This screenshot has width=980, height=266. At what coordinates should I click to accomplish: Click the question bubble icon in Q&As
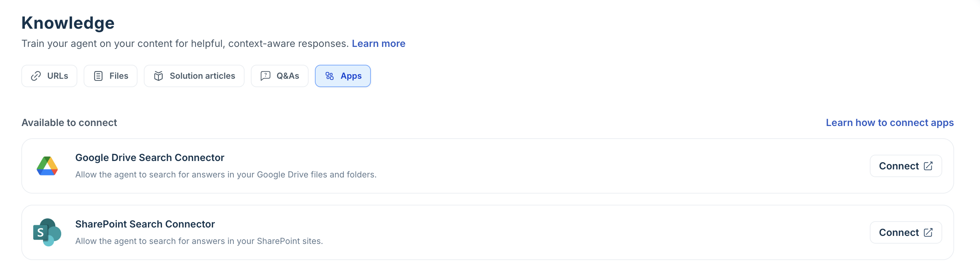point(265,76)
